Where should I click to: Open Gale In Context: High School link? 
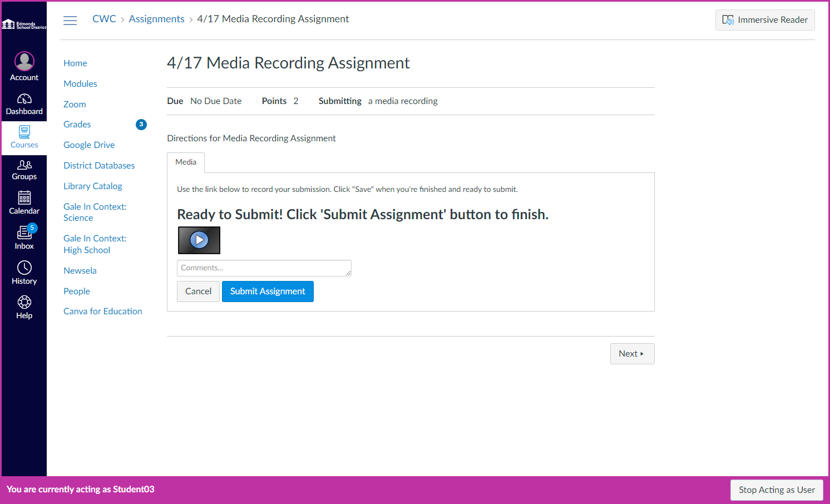(x=95, y=244)
